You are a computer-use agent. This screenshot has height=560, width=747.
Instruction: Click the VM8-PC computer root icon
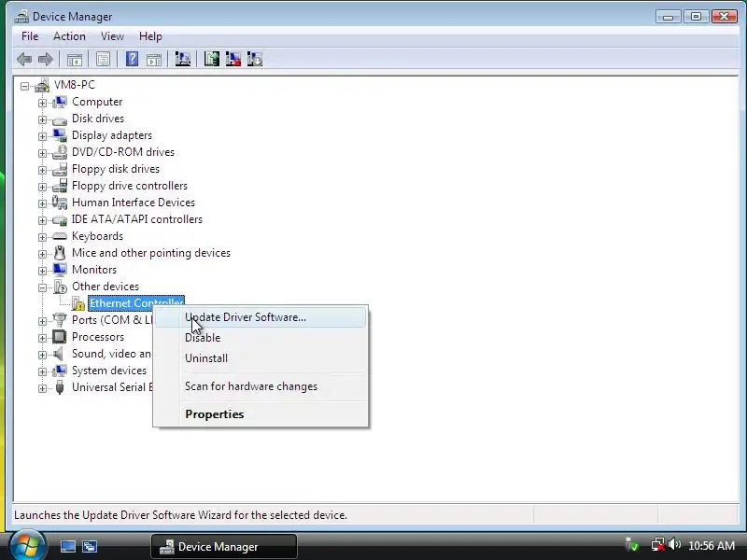pyautogui.click(x=42, y=85)
